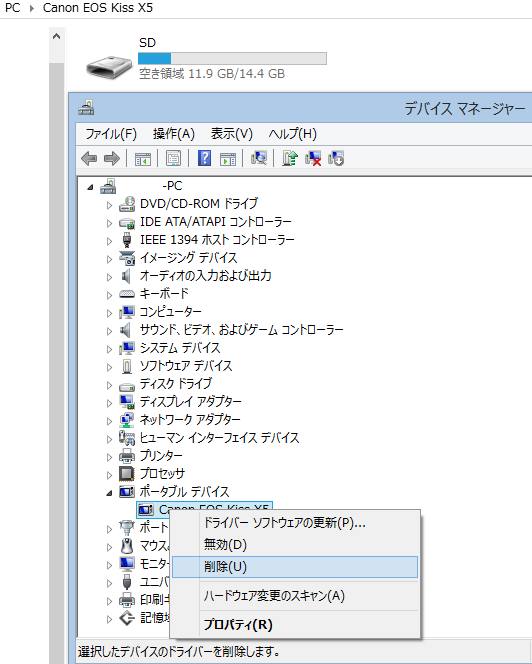Select the ポータブル デバイス tree row
Image resolution: width=532 pixels, height=664 pixels.
click(184, 492)
